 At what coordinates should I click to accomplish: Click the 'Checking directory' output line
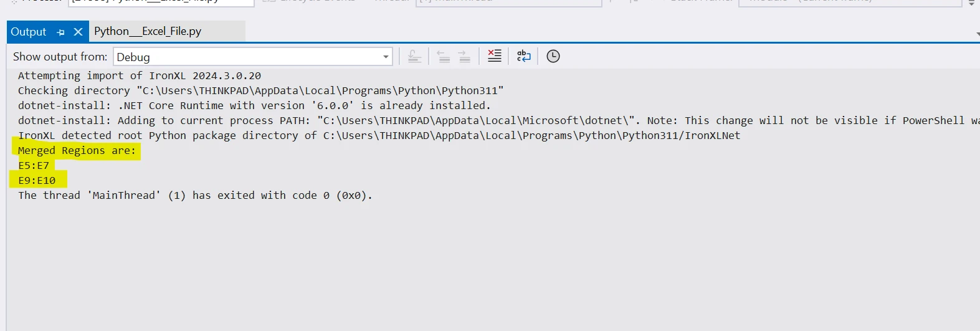pos(260,90)
